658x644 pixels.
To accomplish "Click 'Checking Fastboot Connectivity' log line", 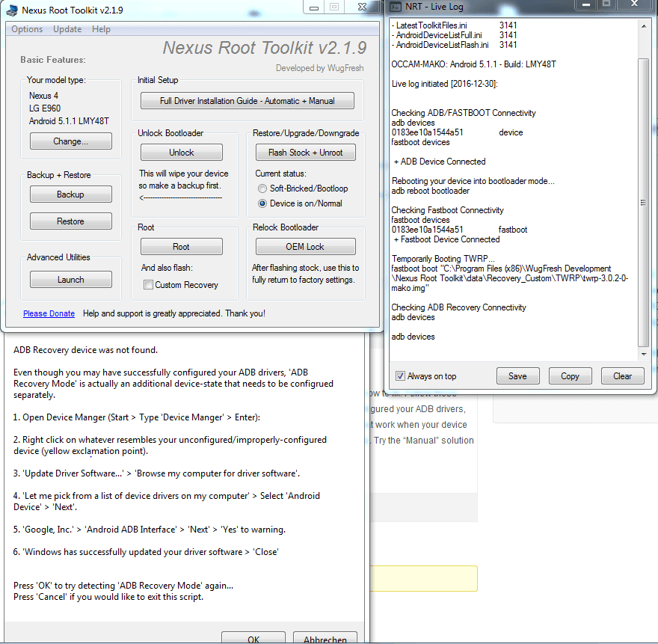I will point(447,210).
